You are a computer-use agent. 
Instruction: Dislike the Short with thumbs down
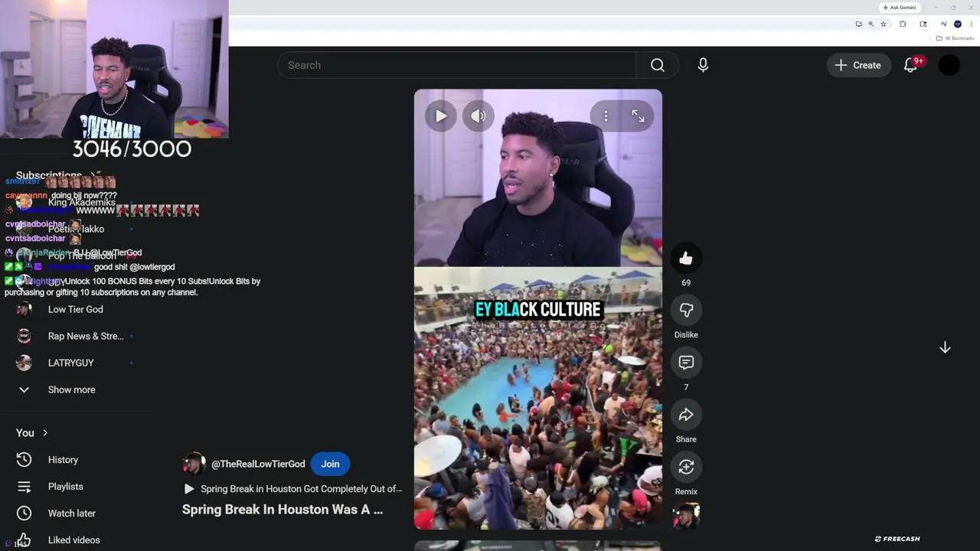pos(686,311)
